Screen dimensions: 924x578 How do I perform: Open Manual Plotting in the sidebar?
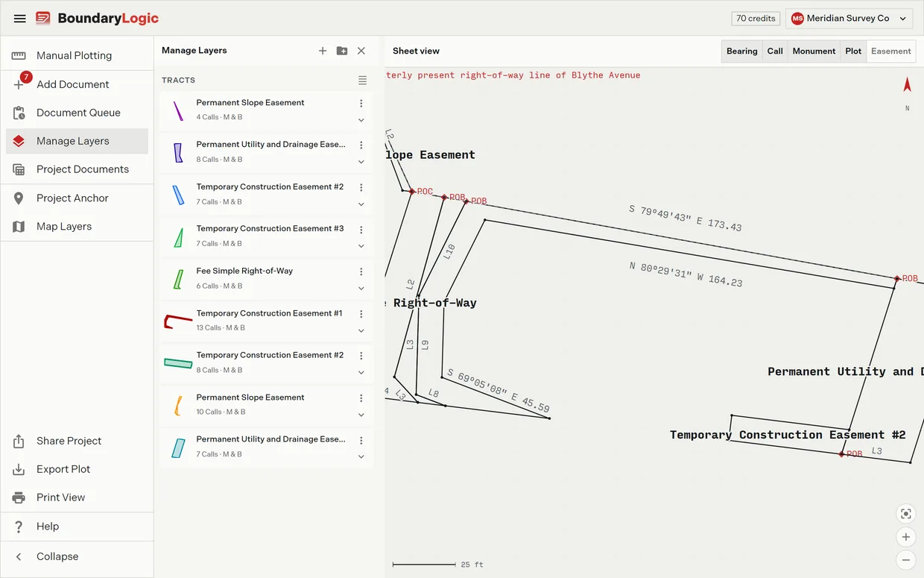point(77,55)
